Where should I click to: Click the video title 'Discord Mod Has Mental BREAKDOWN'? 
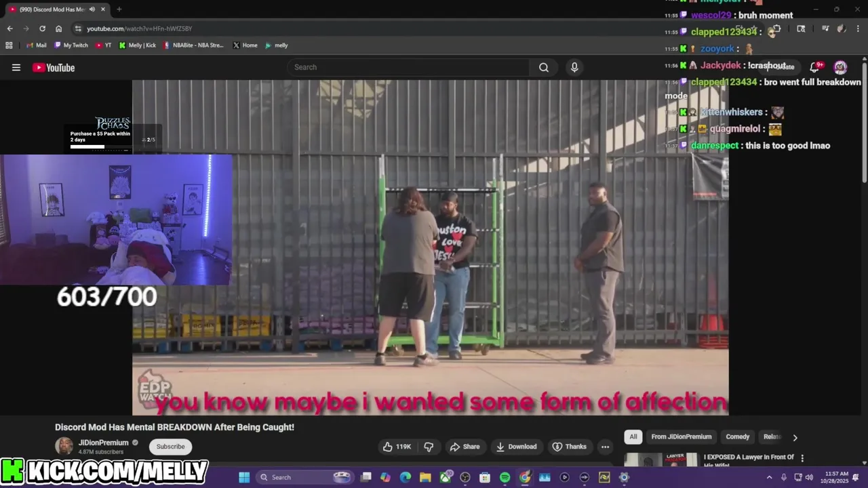tap(174, 427)
